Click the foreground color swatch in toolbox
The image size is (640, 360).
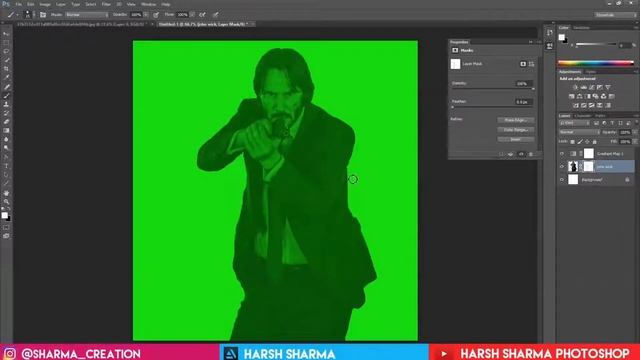tap(4, 215)
